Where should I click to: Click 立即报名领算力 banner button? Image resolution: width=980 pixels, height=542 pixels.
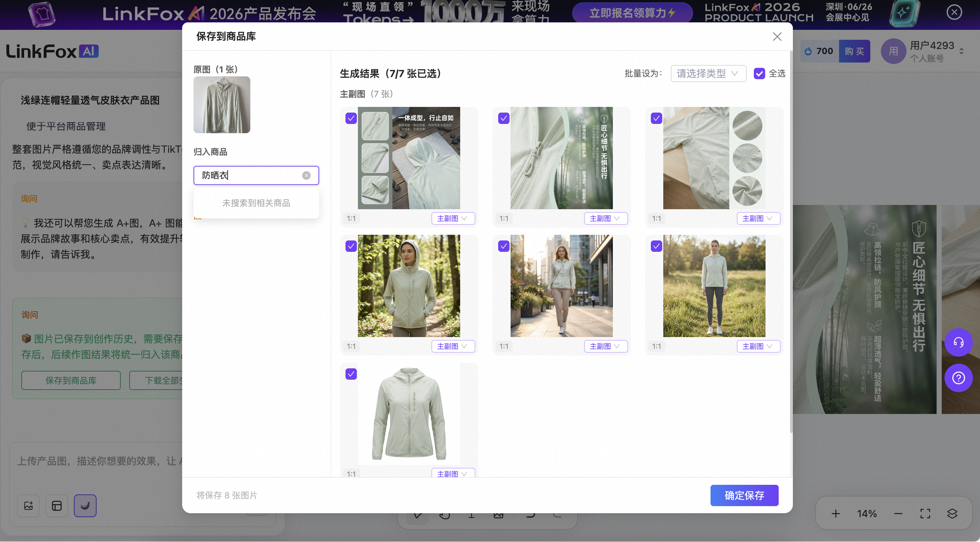pos(632,13)
